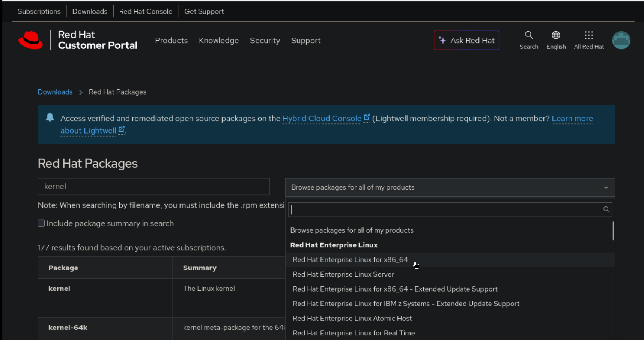Select RHEL for x86_64 Extended Update Support option
The height and width of the screenshot is (340, 644).
(x=450, y=289)
